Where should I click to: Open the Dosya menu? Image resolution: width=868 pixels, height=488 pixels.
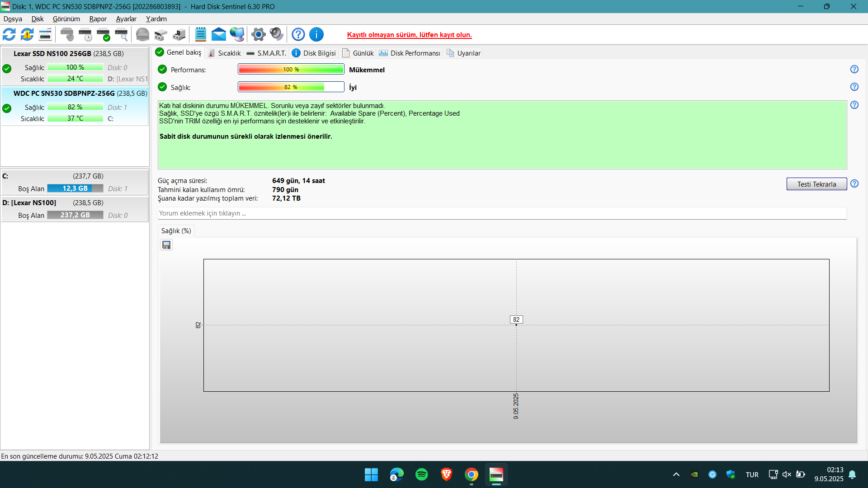coord(13,19)
